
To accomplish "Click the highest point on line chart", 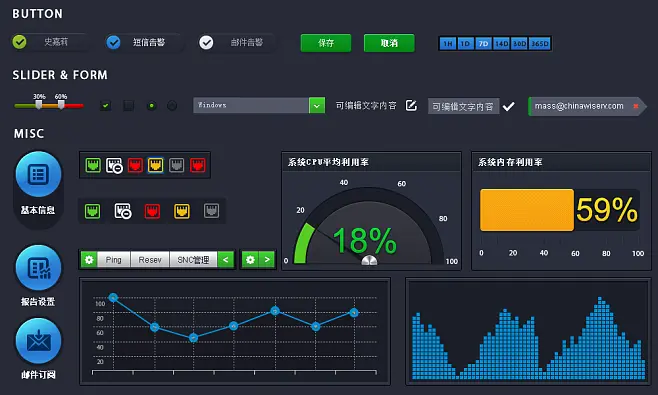I will click(x=113, y=298).
